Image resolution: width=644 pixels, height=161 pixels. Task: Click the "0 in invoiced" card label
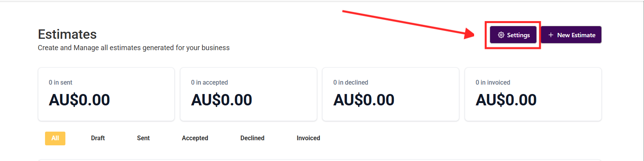[493, 83]
